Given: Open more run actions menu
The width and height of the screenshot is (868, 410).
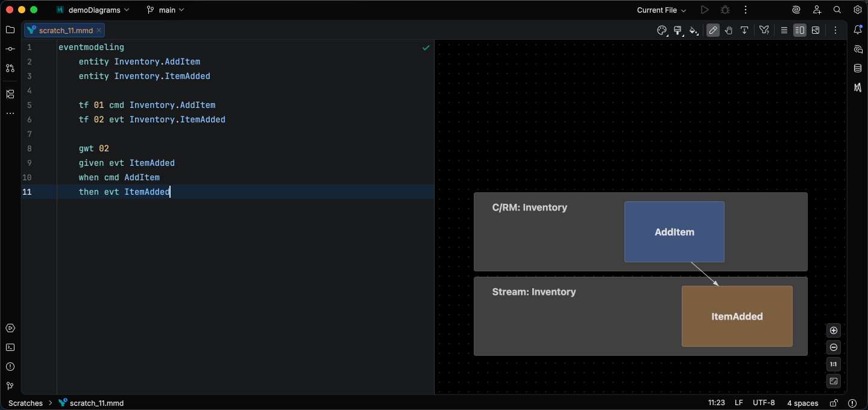Looking at the screenshot, I should [746, 10].
